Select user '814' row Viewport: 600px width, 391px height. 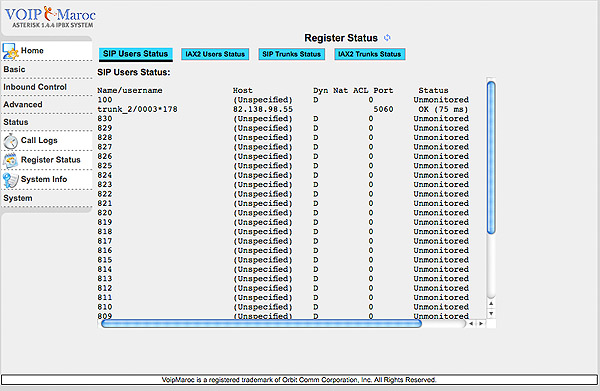pyautogui.click(x=283, y=269)
